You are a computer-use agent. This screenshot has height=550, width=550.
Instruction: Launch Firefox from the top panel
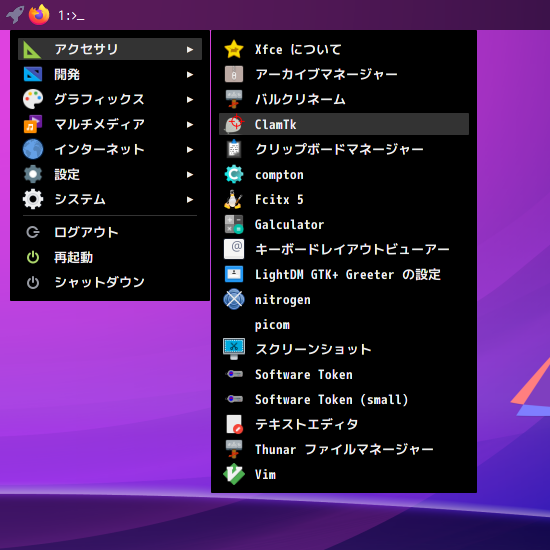click(x=39, y=15)
